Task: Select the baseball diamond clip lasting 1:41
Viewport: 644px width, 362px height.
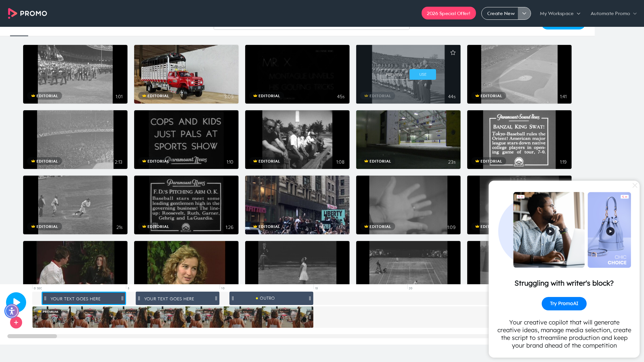Action: [519, 74]
